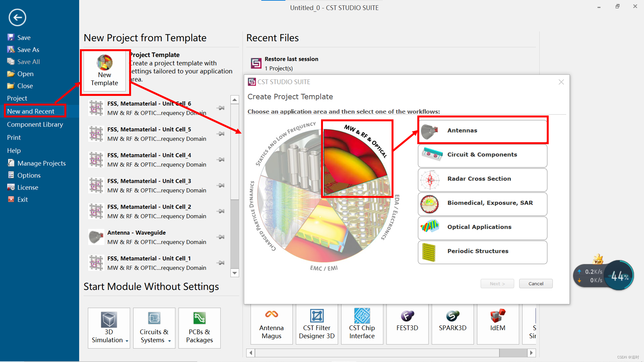Pin the Antenna - Waveguide template
The height and width of the screenshot is (362, 644).
pyautogui.click(x=221, y=237)
